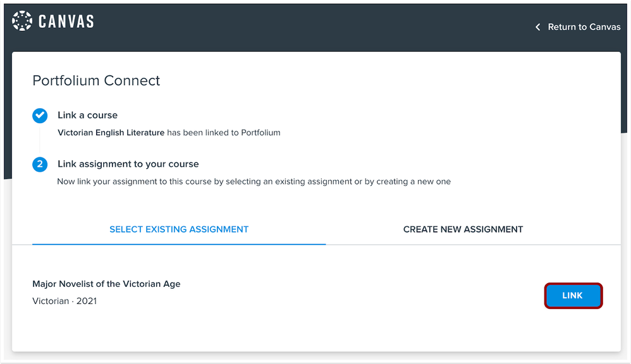Click the CANVAS wordmark text
631x364 pixels.
click(x=66, y=21)
